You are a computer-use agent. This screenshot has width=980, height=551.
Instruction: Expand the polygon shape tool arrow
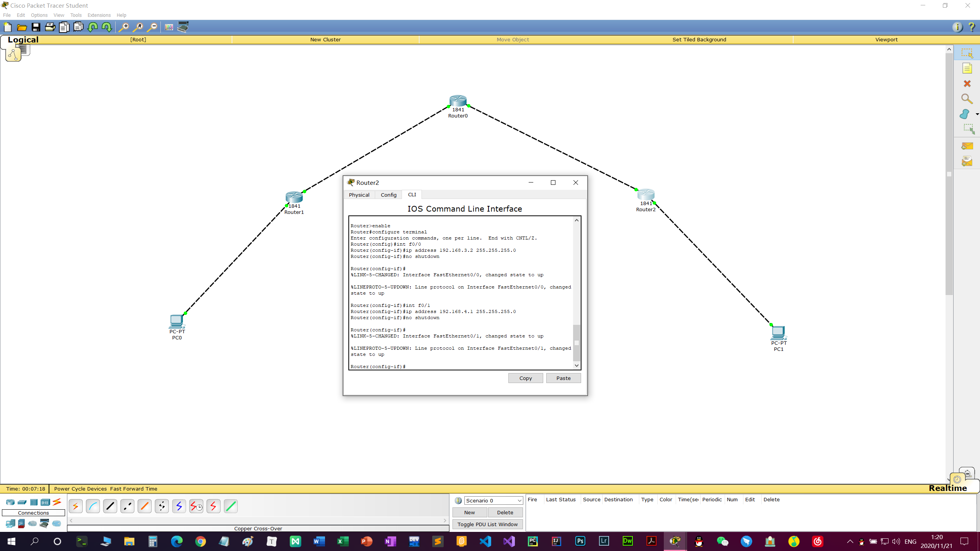pos(977,114)
